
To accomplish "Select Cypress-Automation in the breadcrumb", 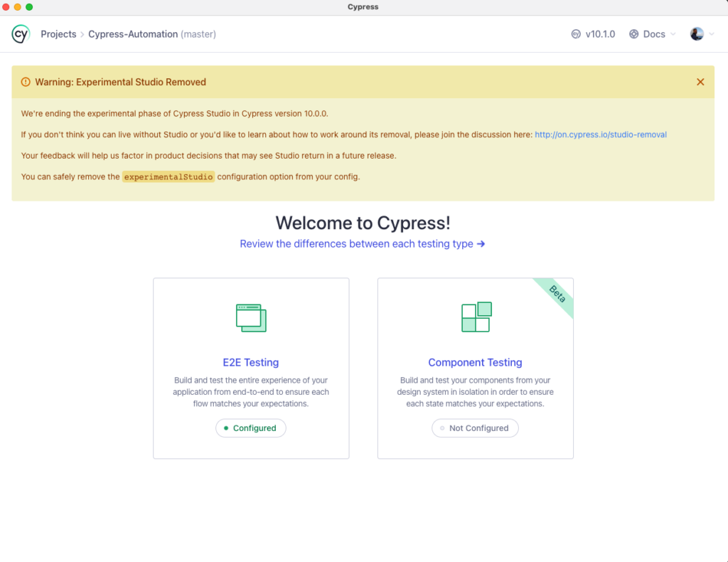I will (132, 33).
